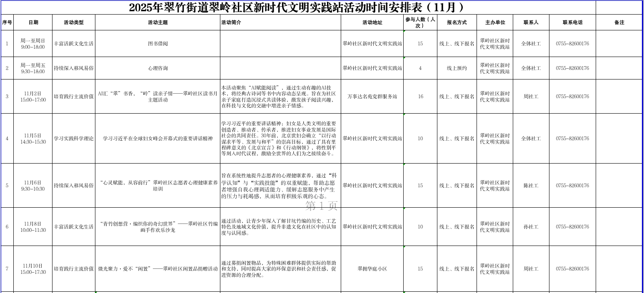Click the 备注 header cell

pos(619,22)
